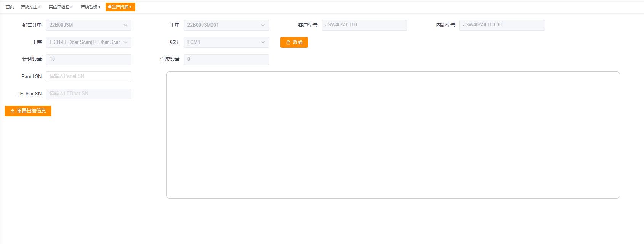Screen dimensions: 644x244
Task: Expand the 工序 dropdown for LS01-LEDbar Scan
Action: pos(88,42)
